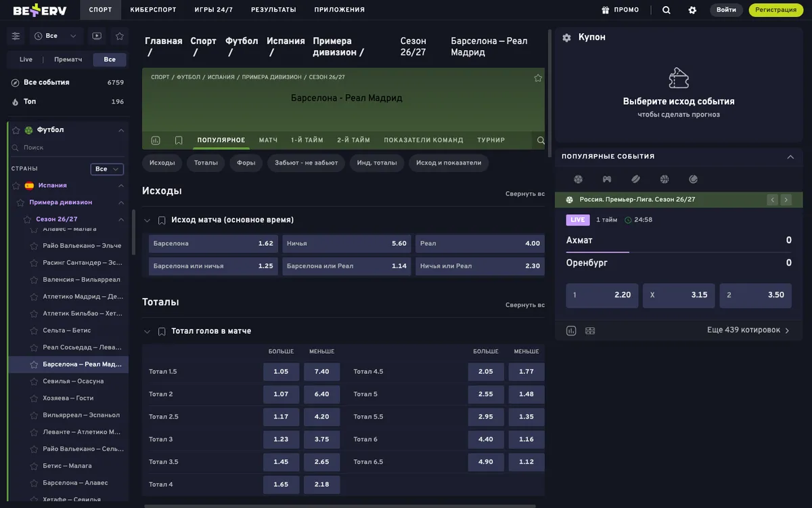Show events with video broadcast
812x508 pixels.
[97, 36]
